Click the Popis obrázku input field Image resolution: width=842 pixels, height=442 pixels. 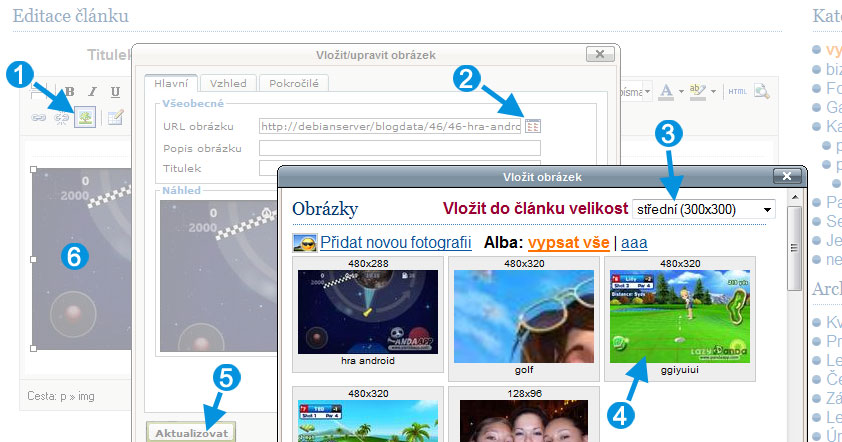(400, 148)
